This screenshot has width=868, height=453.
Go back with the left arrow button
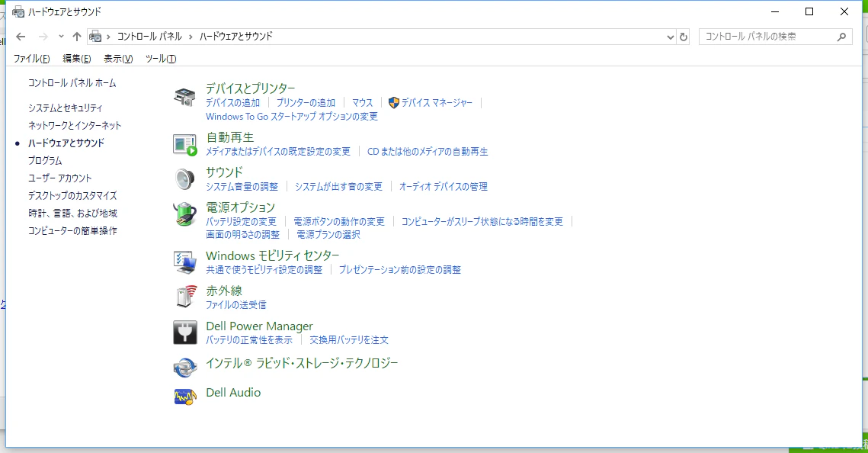[21, 37]
